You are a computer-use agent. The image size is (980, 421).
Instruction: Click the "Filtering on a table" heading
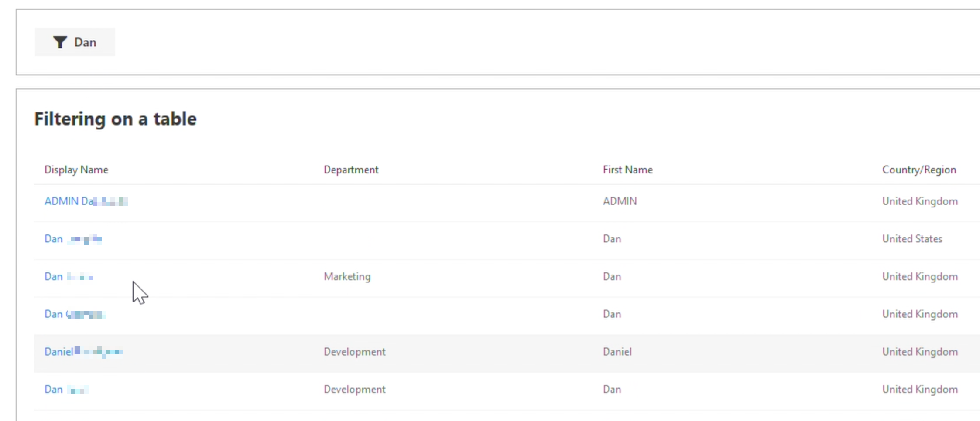coord(116,119)
